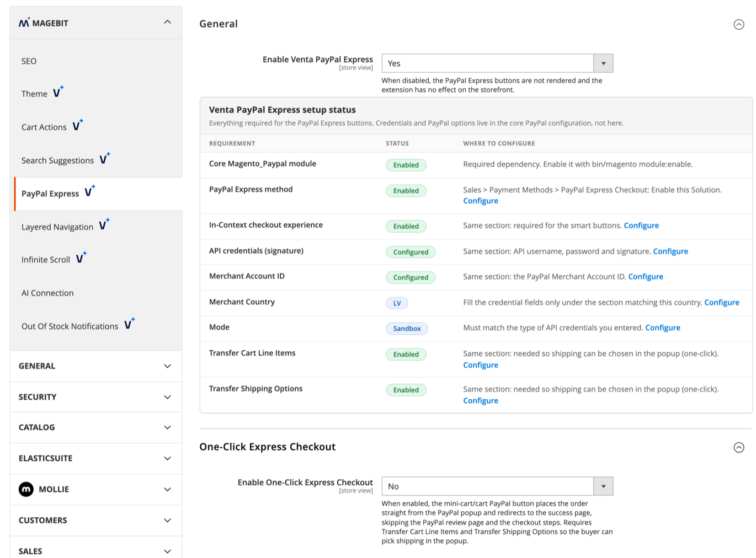756x558 pixels.
Task: Open the SEO settings tab
Action: tap(96, 61)
